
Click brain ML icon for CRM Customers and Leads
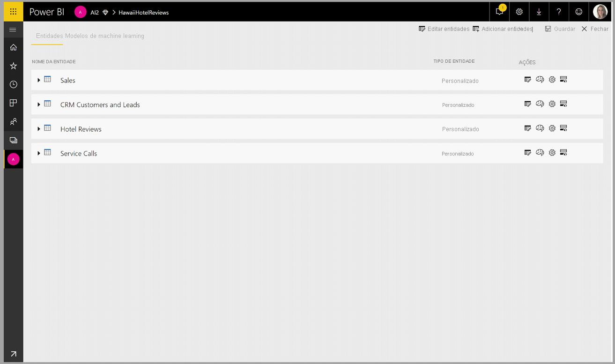(540, 104)
